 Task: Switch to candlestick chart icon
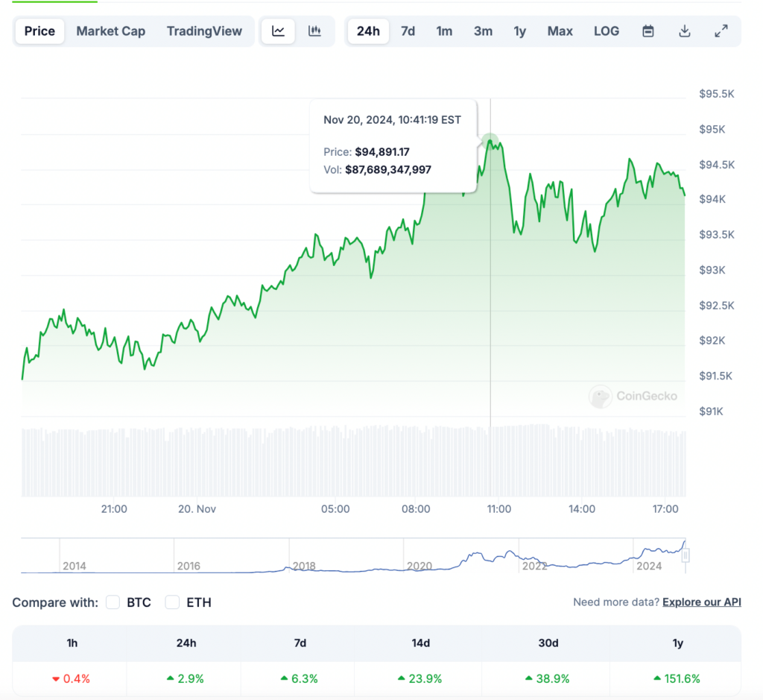click(x=314, y=31)
